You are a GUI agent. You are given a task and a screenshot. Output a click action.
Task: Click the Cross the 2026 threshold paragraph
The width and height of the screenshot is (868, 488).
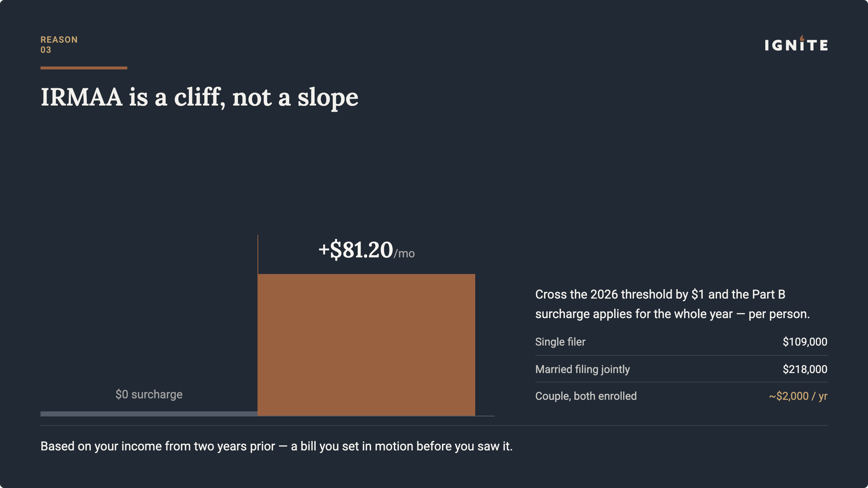point(673,304)
